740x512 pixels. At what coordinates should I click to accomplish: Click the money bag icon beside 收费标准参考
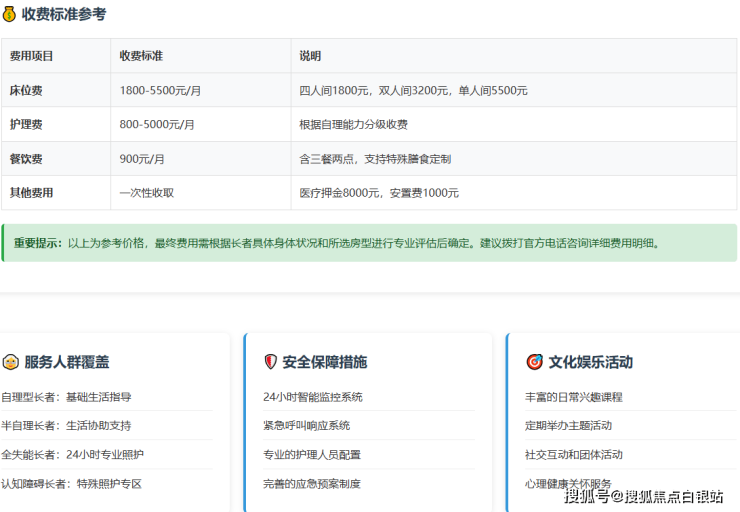point(9,14)
